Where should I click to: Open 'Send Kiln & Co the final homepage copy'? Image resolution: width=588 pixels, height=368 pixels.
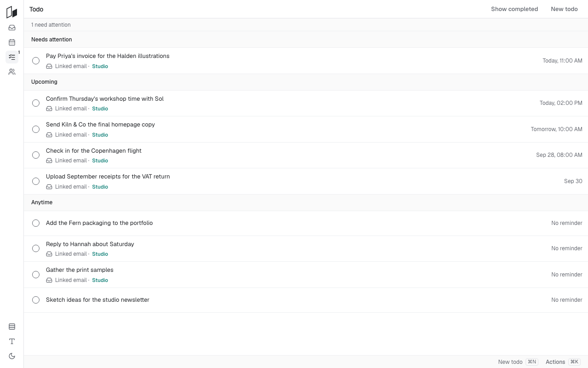[100, 125]
